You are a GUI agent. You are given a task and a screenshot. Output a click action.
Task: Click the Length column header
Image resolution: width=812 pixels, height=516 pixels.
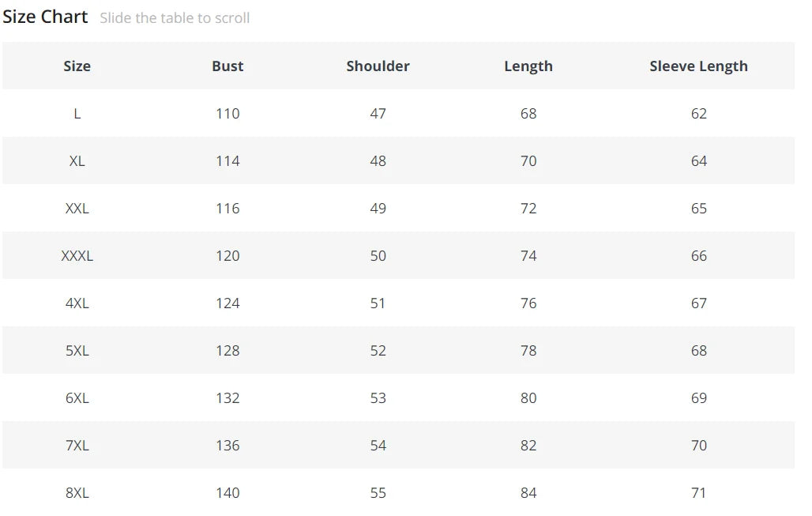point(528,66)
